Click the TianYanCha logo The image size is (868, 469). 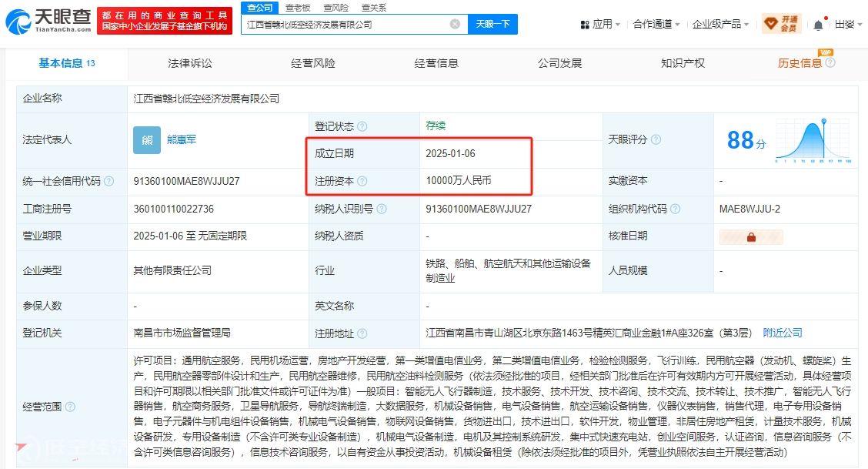click(x=48, y=21)
